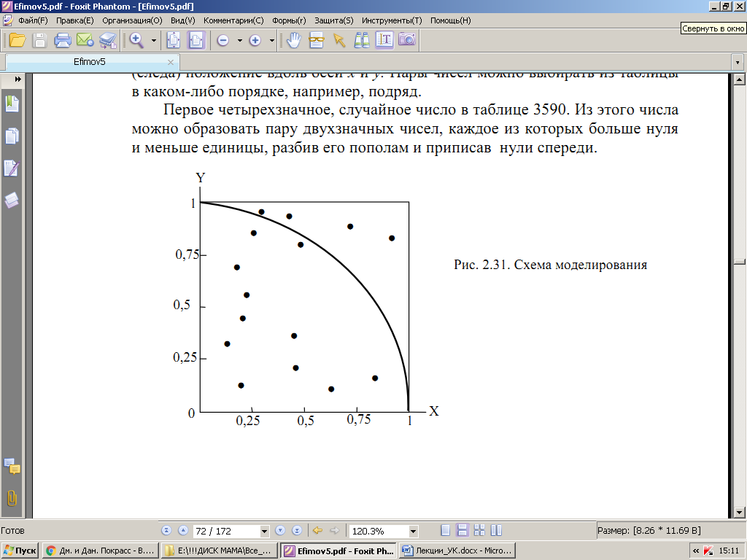Click the vertical scrollbar thumb

tap(740, 262)
